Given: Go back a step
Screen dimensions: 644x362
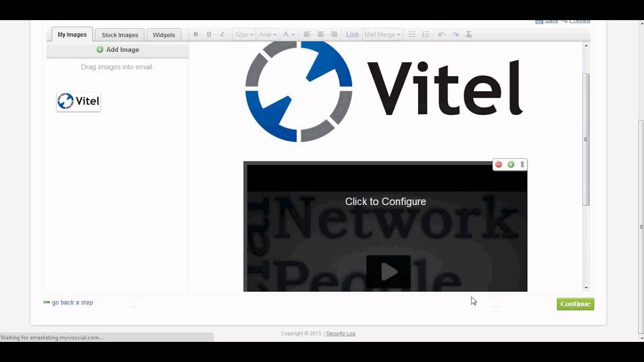Looking at the screenshot, I should (x=68, y=302).
